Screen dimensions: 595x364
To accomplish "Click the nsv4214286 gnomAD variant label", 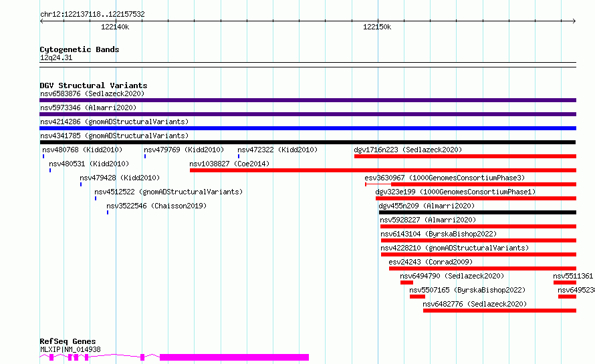I will pyautogui.click(x=114, y=122).
